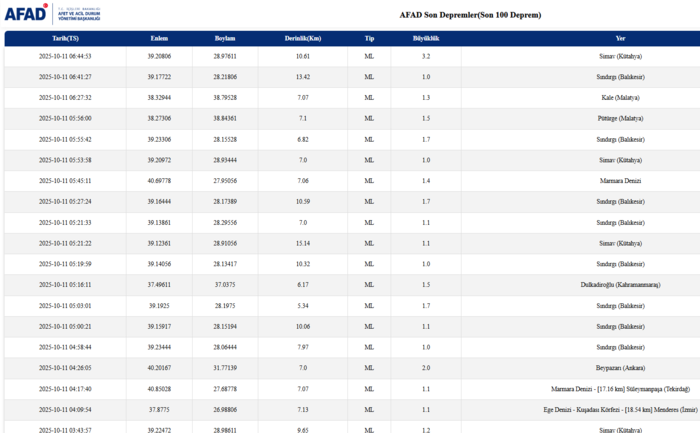Click the Büyüklük column header

pyautogui.click(x=426, y=38)
